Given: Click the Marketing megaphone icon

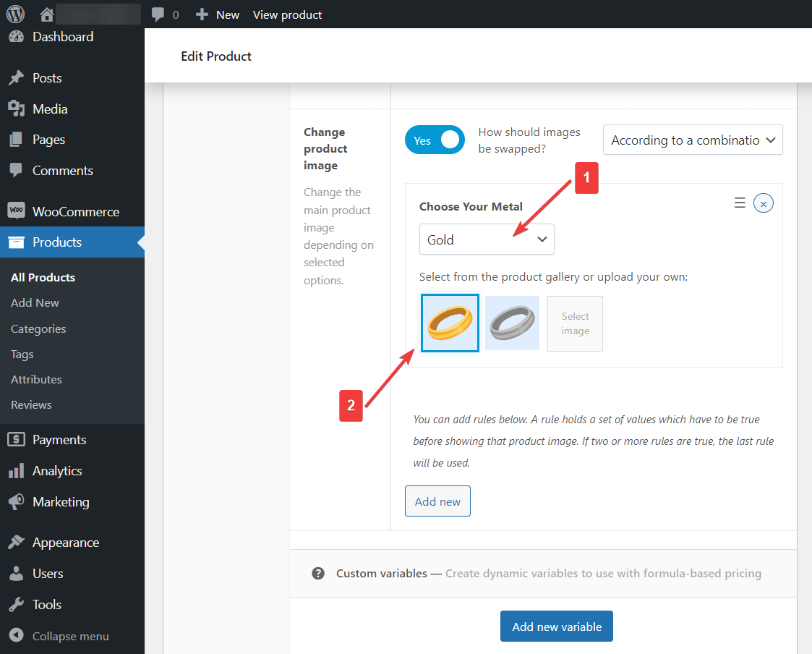Looking at the screenshot, I should click(x=16, y=501).
